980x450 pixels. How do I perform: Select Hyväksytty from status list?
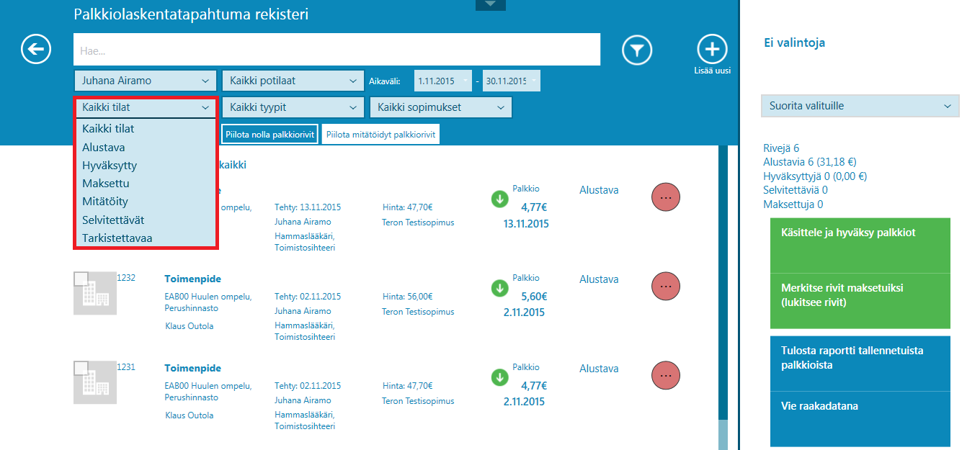(110, 166)
